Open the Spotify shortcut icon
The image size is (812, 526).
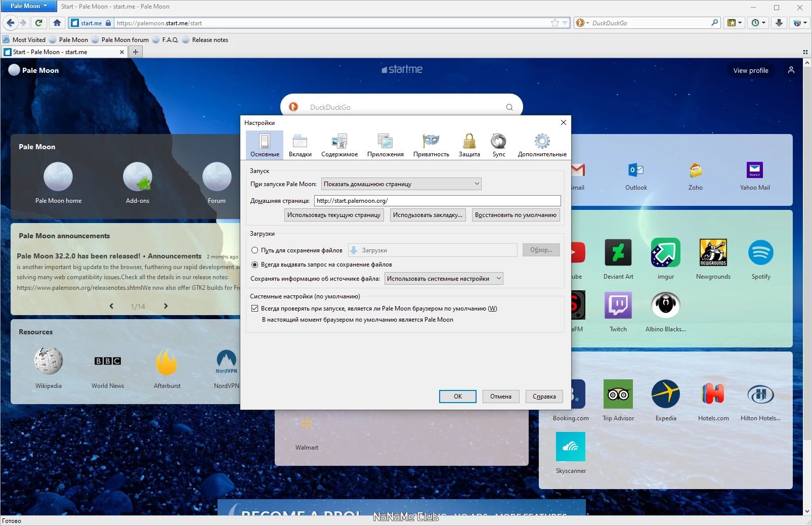(760, 252)
